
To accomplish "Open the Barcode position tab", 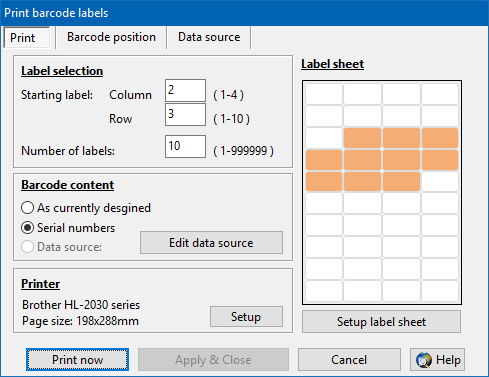I will tap(111, 37).
